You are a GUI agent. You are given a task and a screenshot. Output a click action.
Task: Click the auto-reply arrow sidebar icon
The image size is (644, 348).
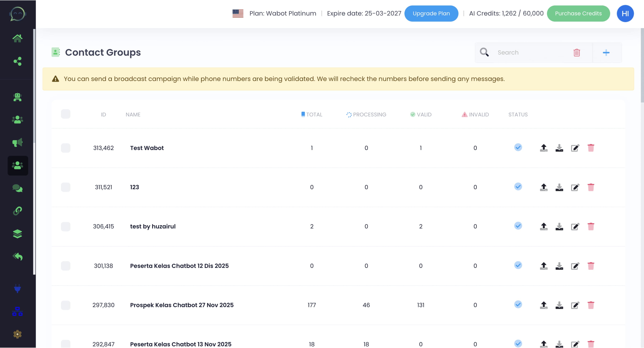click(x=17, y=257)
